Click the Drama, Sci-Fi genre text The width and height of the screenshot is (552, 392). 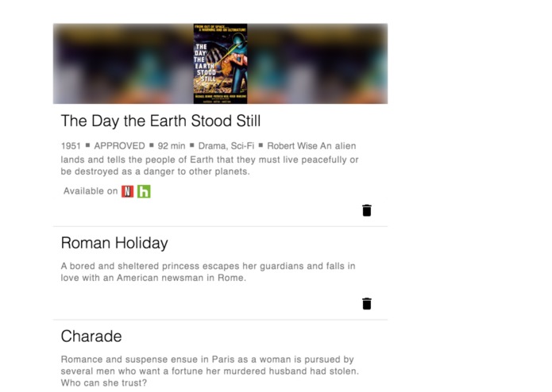point(226,146)
